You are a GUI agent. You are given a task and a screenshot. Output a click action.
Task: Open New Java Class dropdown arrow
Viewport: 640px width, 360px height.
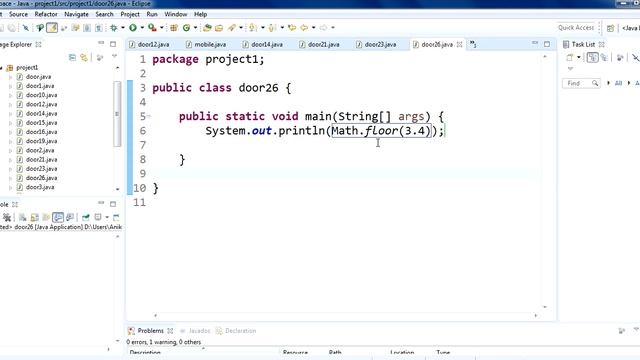(195, 28)
